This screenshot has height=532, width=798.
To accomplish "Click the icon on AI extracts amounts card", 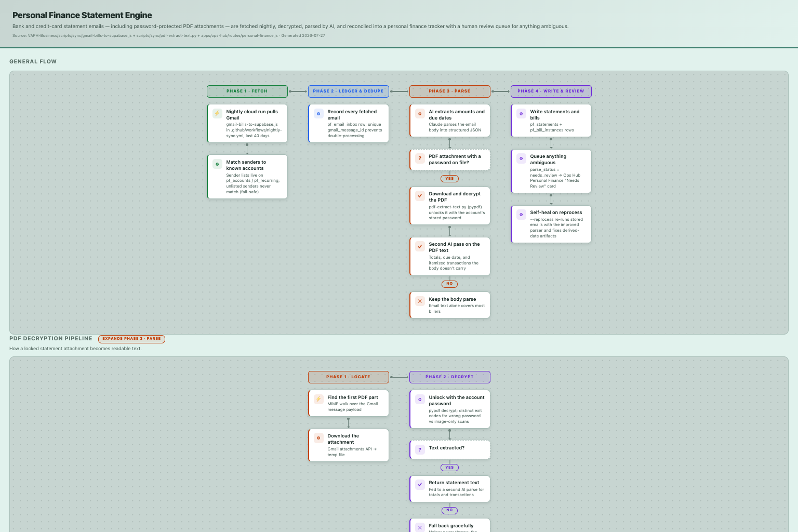I will click(x=420, y=113).
